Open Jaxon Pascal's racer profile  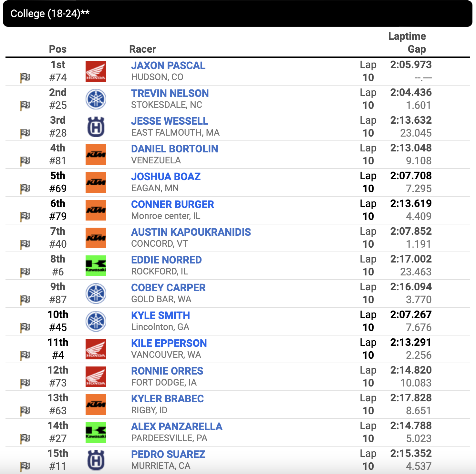168,66
